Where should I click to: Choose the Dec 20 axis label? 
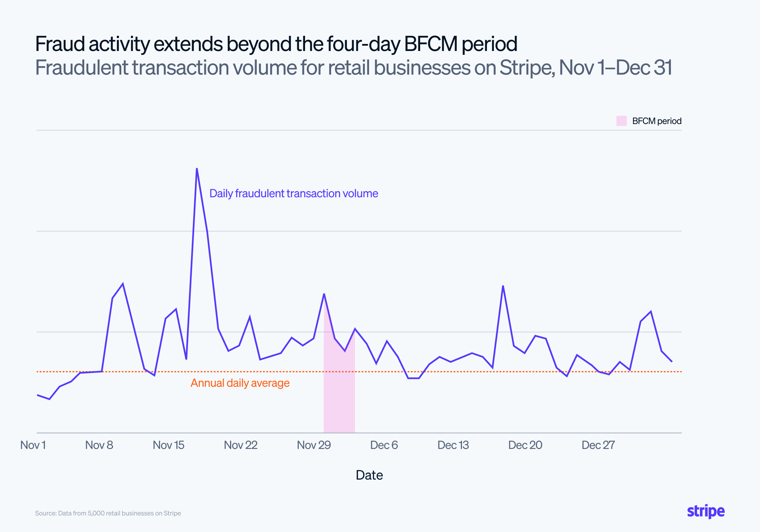pos(525,445)
